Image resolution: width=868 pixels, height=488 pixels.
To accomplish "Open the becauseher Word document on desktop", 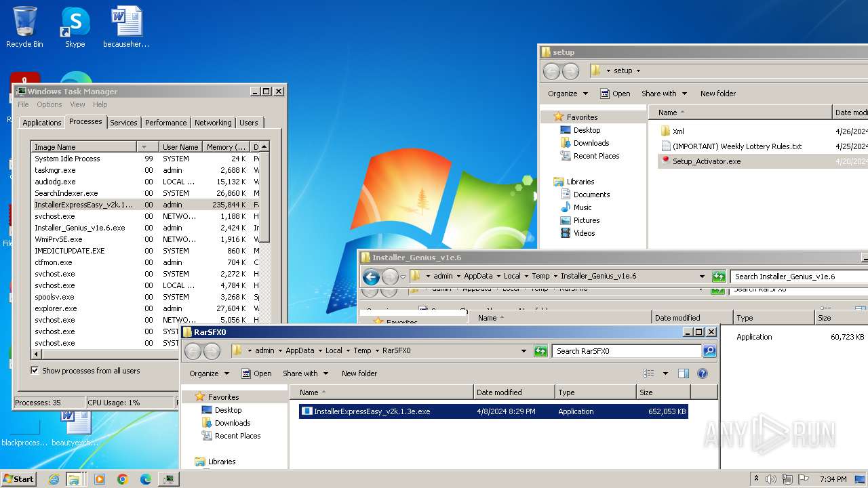I will 126,27.
